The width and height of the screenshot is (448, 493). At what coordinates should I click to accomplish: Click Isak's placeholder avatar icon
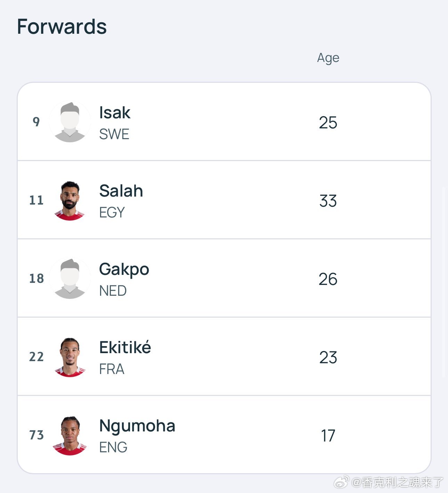(x=70, y=121)
